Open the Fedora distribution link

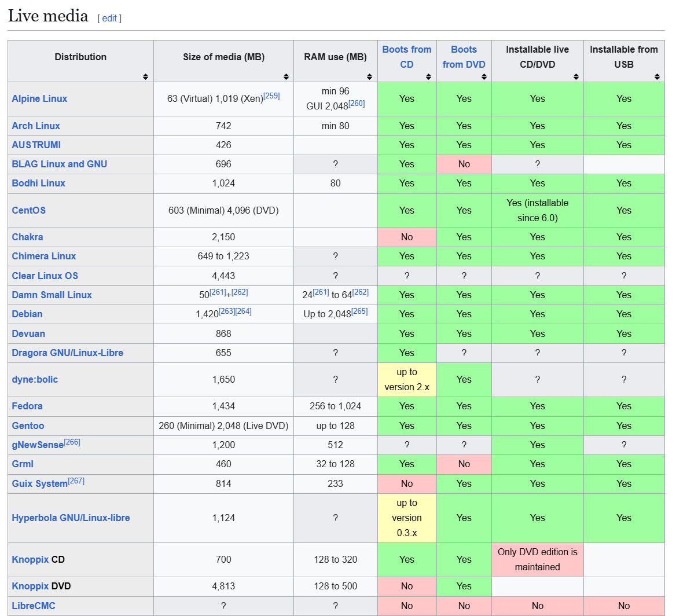pos(27,406)
